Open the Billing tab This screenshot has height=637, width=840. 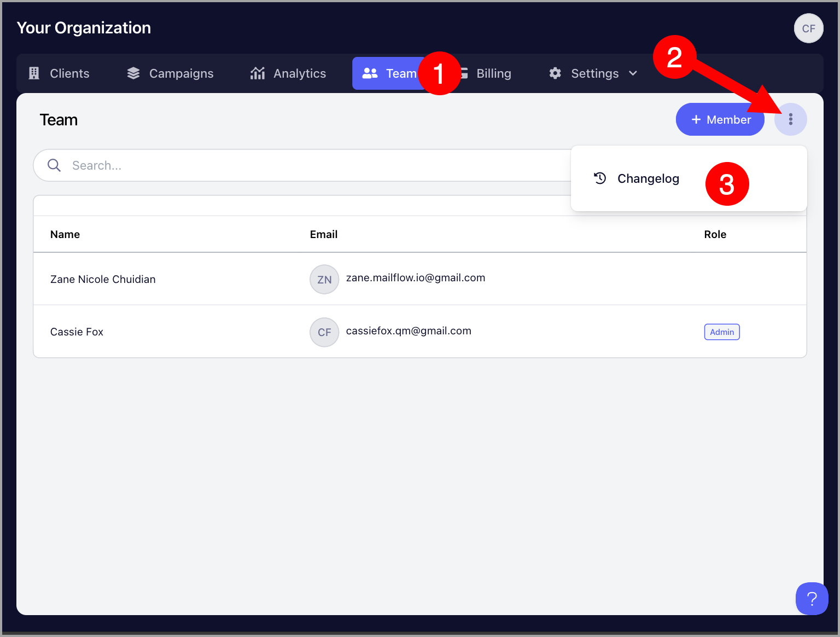click(x=487, y=73)
